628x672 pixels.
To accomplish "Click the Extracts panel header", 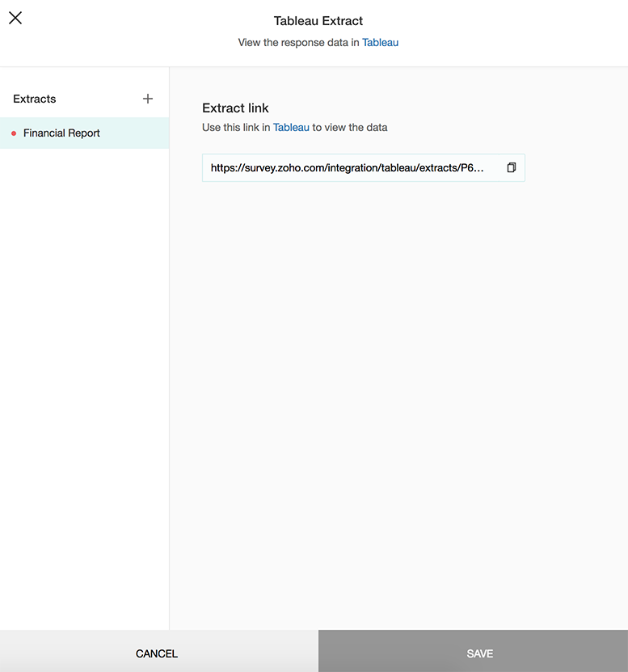I will tap(34, 98).
